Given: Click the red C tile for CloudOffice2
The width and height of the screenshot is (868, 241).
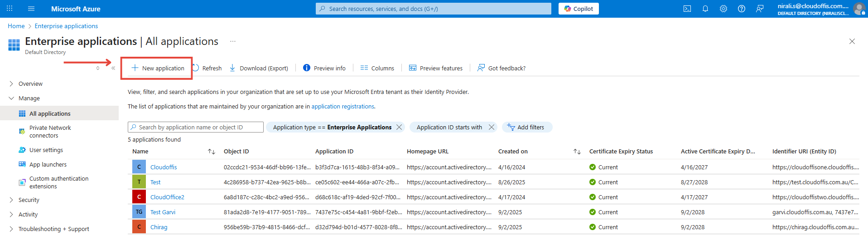Looking at the screenshot, I should (139, 197).
